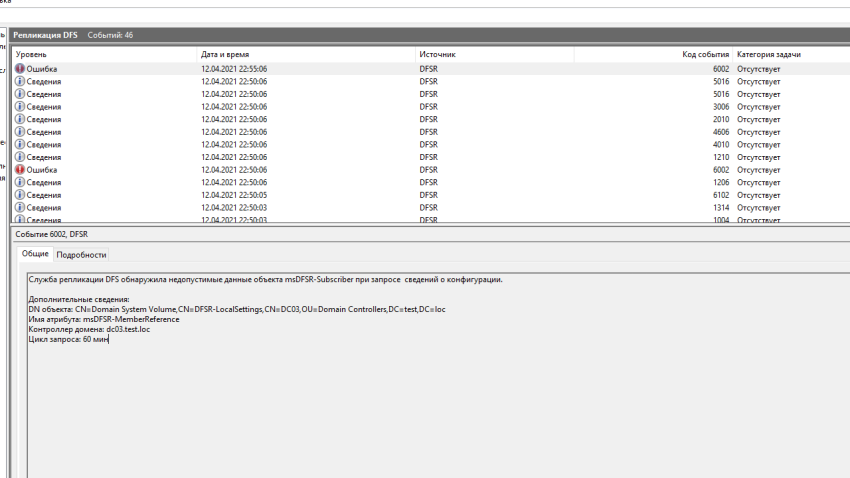850x478 pixels.
Task: Click the 'Событий: 46' count label
Action: click(110, 35)
